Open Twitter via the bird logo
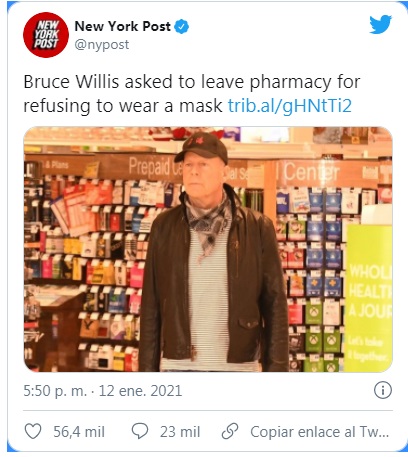 [380, 24]
